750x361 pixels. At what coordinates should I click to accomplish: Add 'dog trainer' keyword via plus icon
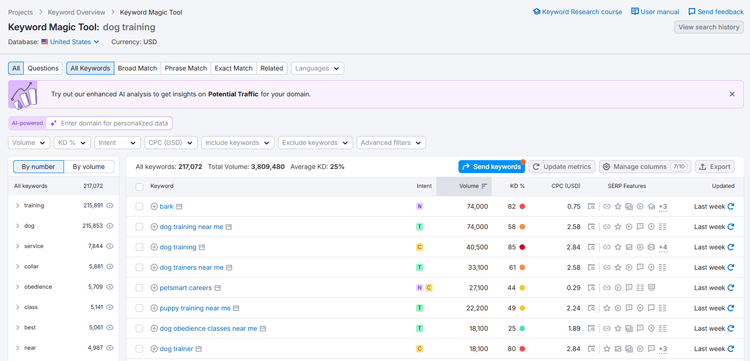pos(154,349)
